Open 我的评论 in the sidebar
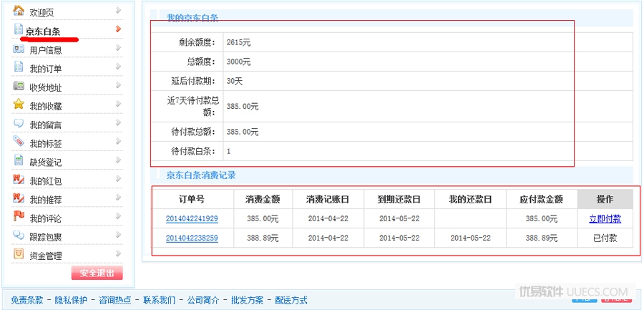Image resolution: width=644 pixels, height=310 pixels. 46,219
